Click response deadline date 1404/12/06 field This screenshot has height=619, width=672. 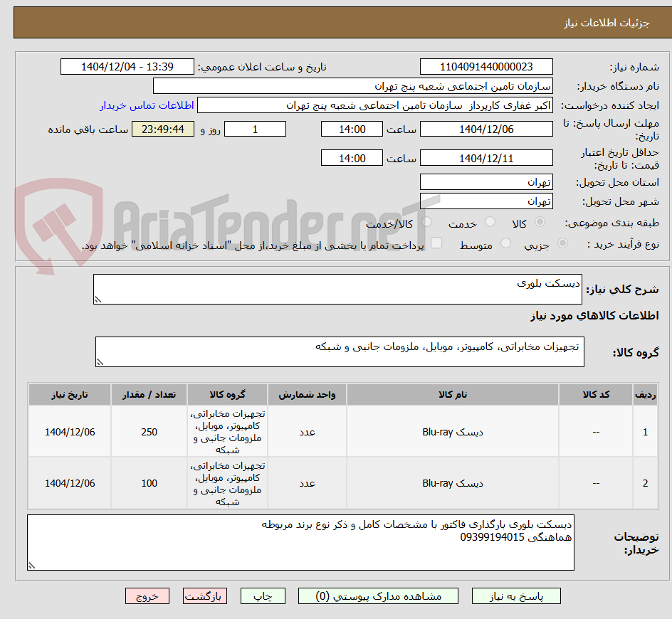click(486, 129)
